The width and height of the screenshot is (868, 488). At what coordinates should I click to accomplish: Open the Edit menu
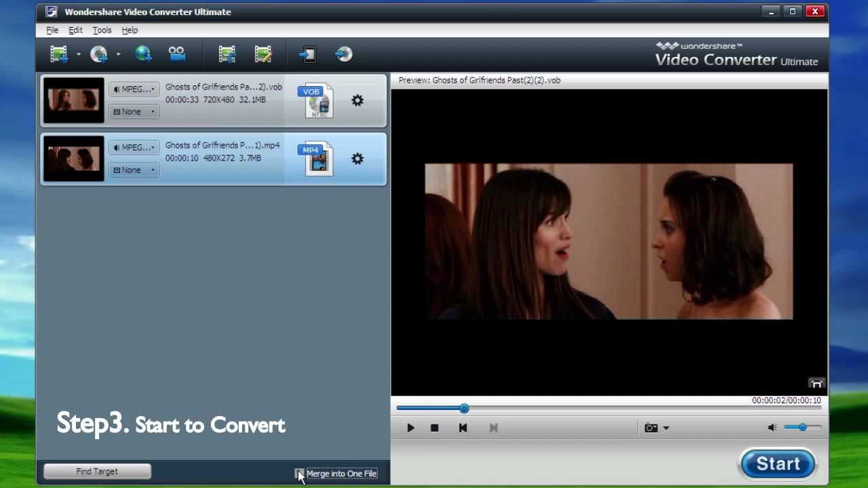click(x=75, y=30)
